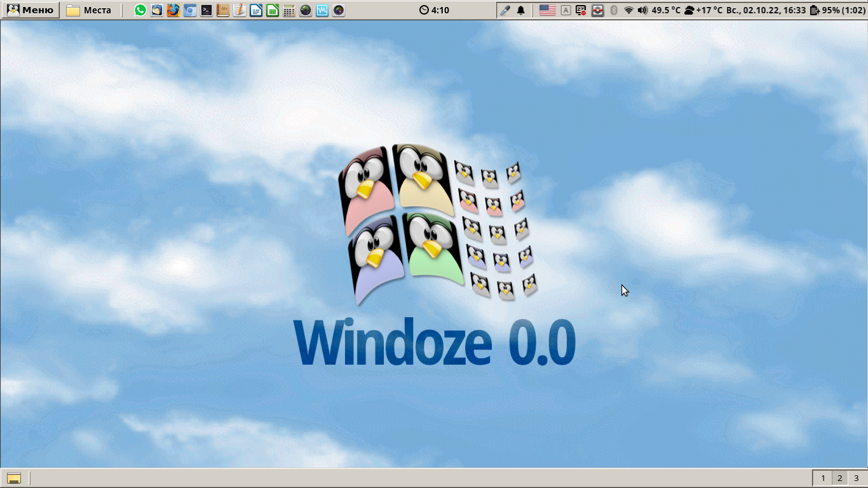
Task: Launch LibreOffice Calc
Action: pyautogui.click(x=273, y=10)
